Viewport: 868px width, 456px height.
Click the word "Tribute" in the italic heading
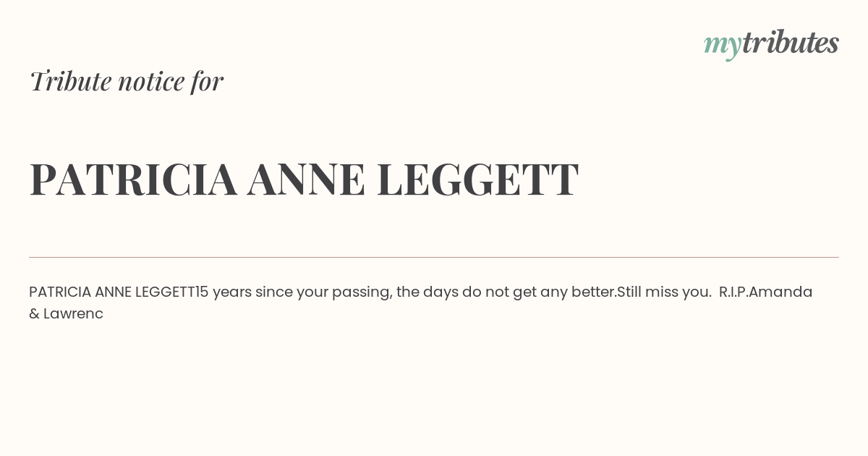coord(71,81)
